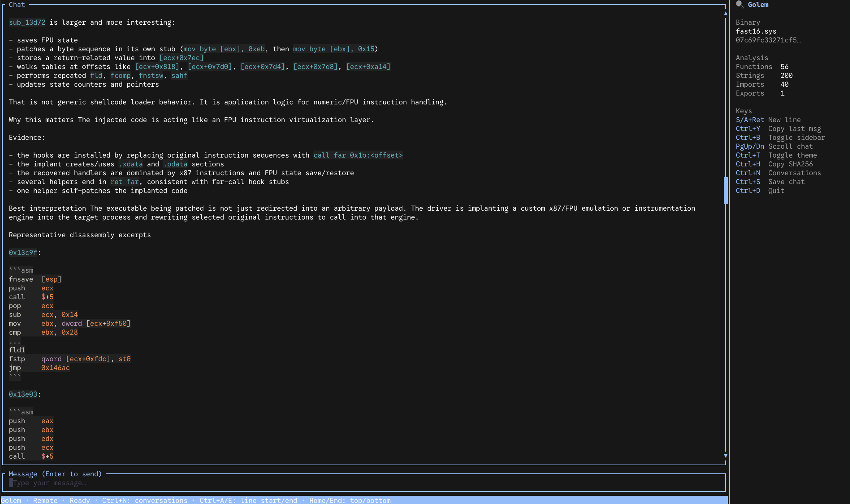Viewport: 850px width, 504px height.
Task: Click the highlighted 'sub_13d72' function name
Action: pyautogui.click(x=27, y=23)
